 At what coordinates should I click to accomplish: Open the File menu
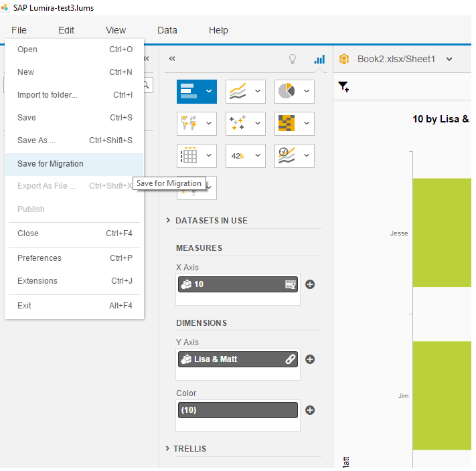[x=19, y=30]
